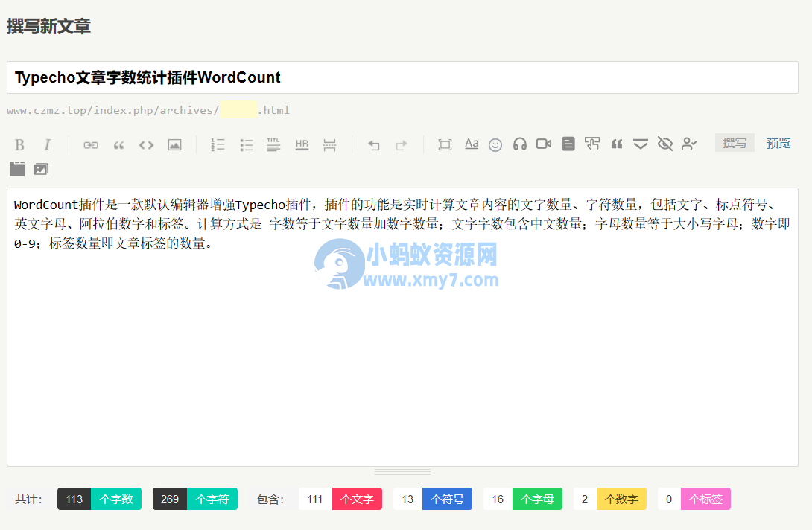Insert the page break separator
The image size is (812, 530).
click(329, 145)
